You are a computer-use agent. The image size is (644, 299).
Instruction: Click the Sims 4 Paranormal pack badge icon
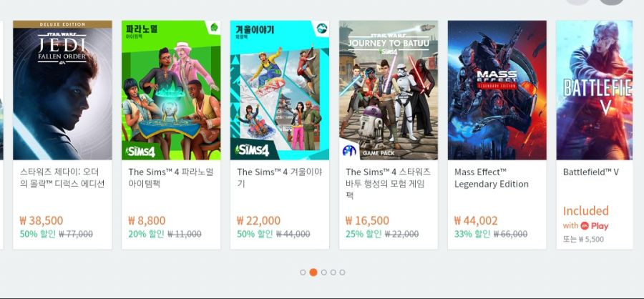tap(214, 27)
